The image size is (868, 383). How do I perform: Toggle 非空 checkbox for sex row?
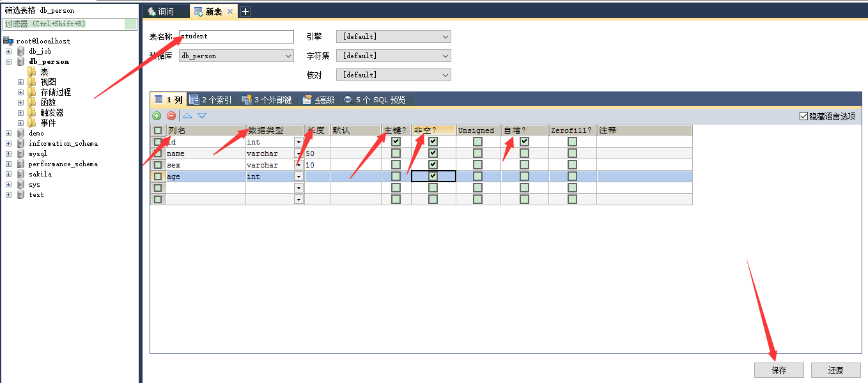click(433, 165)
